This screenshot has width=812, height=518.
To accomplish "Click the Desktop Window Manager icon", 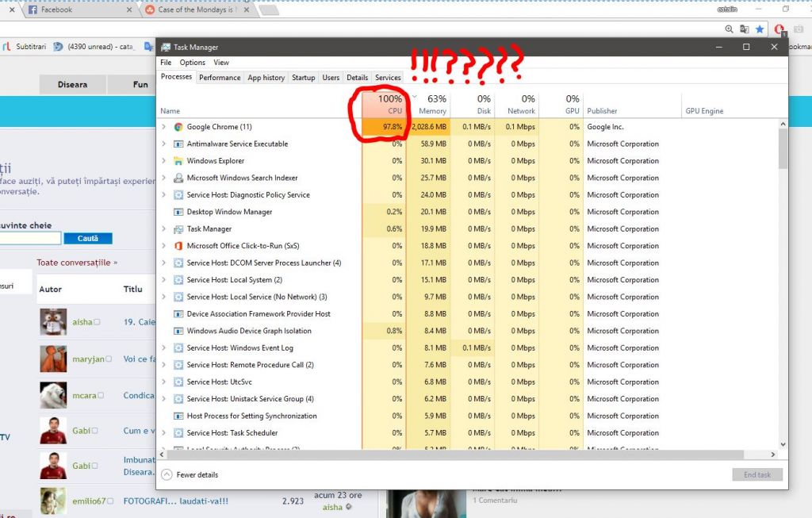I will 178,212.
